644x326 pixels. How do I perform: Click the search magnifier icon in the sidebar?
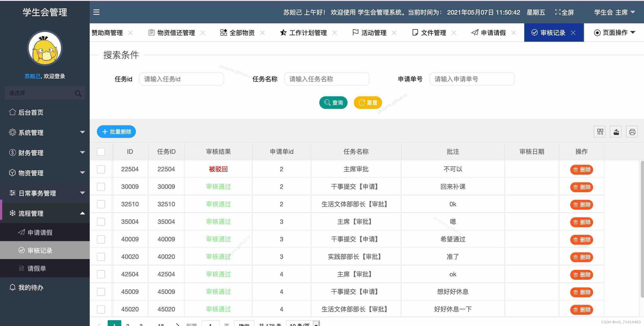(x=78, y=93)
